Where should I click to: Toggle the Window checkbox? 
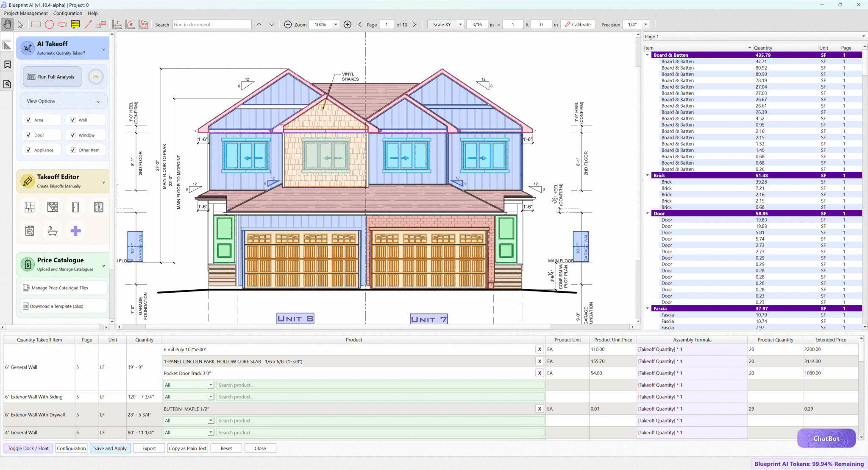click(x=72, y=135)
